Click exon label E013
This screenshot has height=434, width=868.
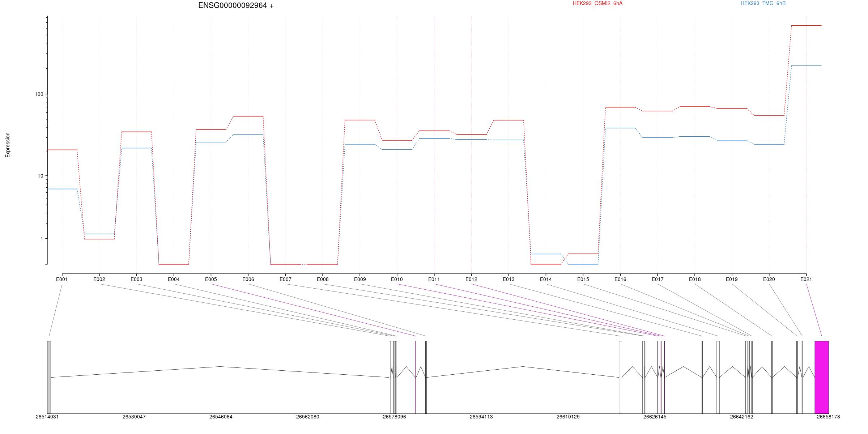click(x=509, y=279)
